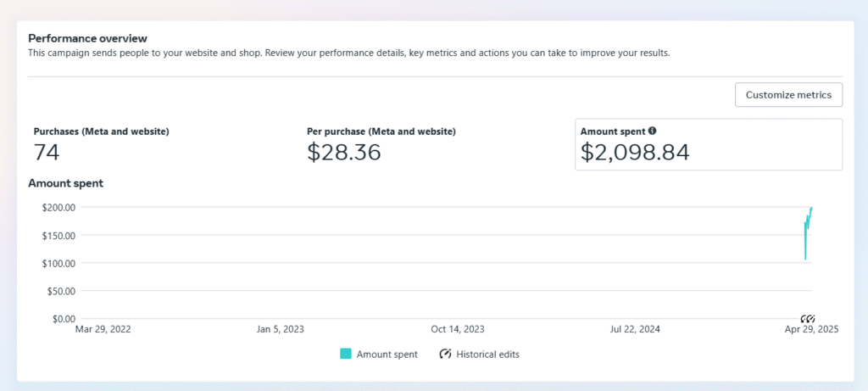The height and width of the screenshot is (391, 868).
Task: Click the Oct 14, 2023 date axis label
Action: click(x=457, y=329)
